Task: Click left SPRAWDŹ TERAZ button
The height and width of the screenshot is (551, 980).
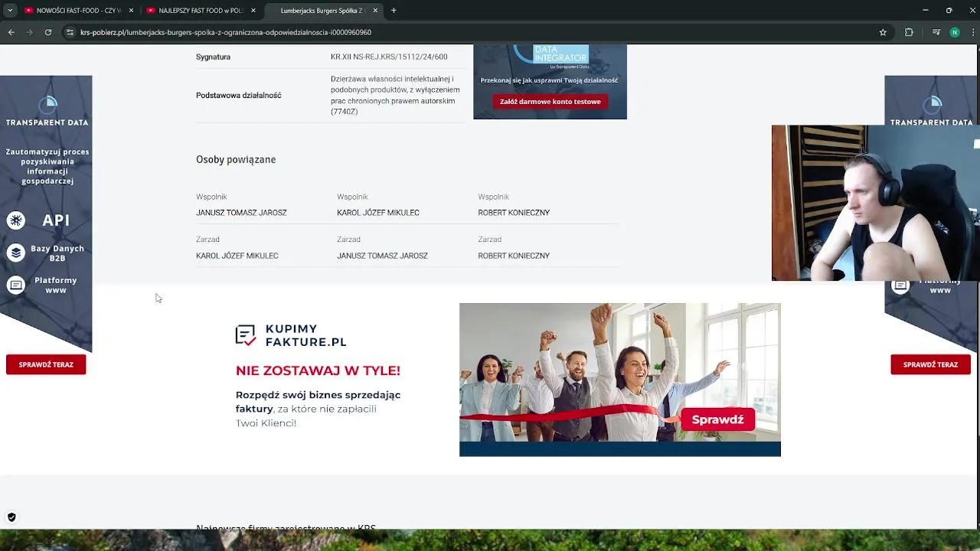Action: tap(46, 365)
